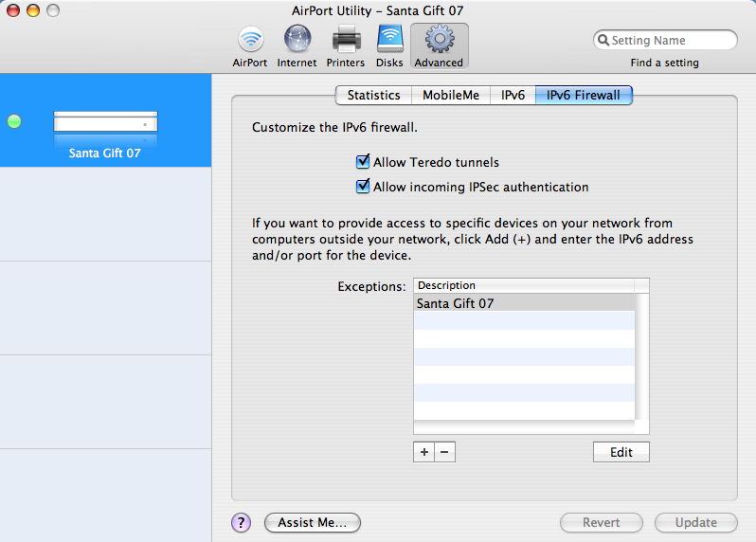Focus the Setting Name search field
756x542 pixels.
[665, 40]
